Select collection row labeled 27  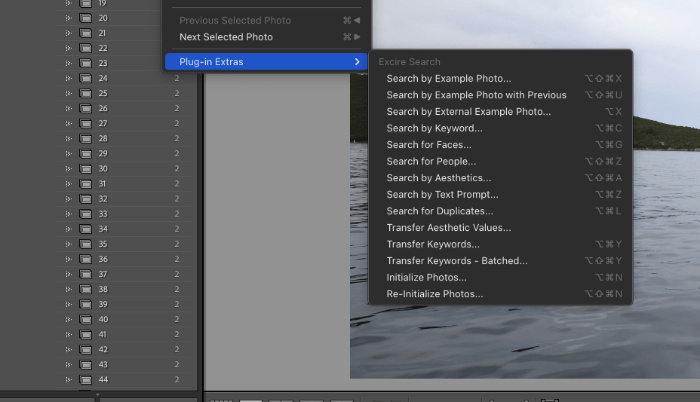tap(124, 123)
